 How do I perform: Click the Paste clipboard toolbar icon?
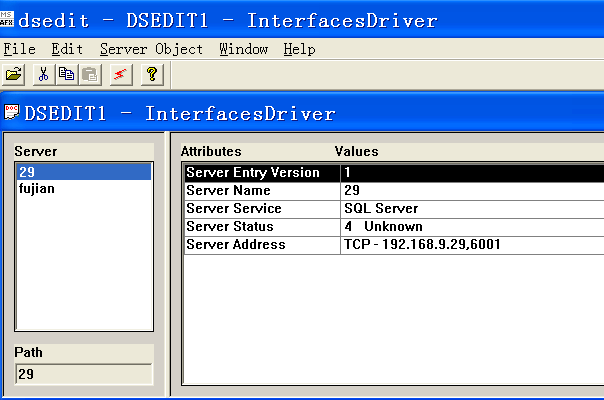coord(90,74)
